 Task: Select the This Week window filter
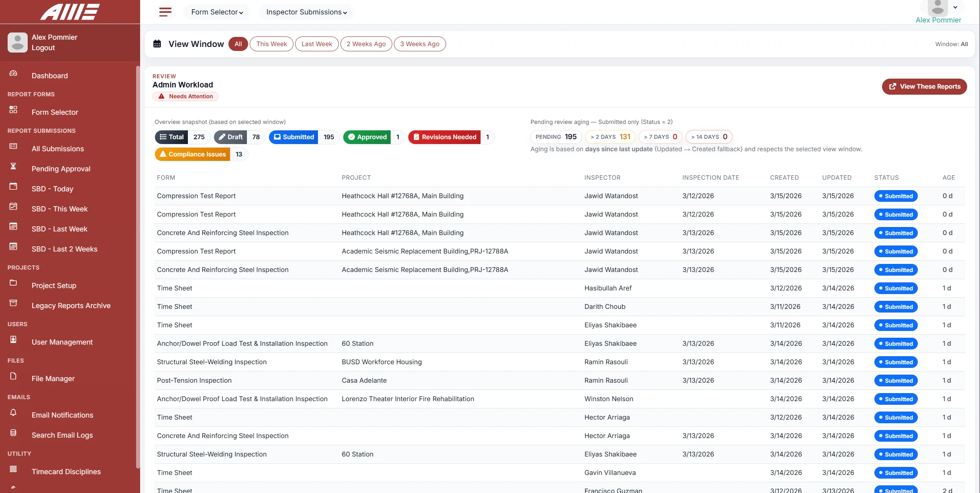pos(271,44)
